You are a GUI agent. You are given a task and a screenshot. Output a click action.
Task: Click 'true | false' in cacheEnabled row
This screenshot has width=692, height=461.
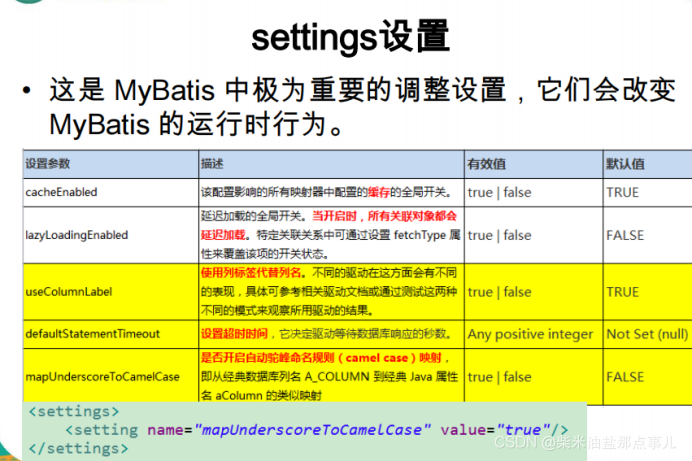pos(499,192)
